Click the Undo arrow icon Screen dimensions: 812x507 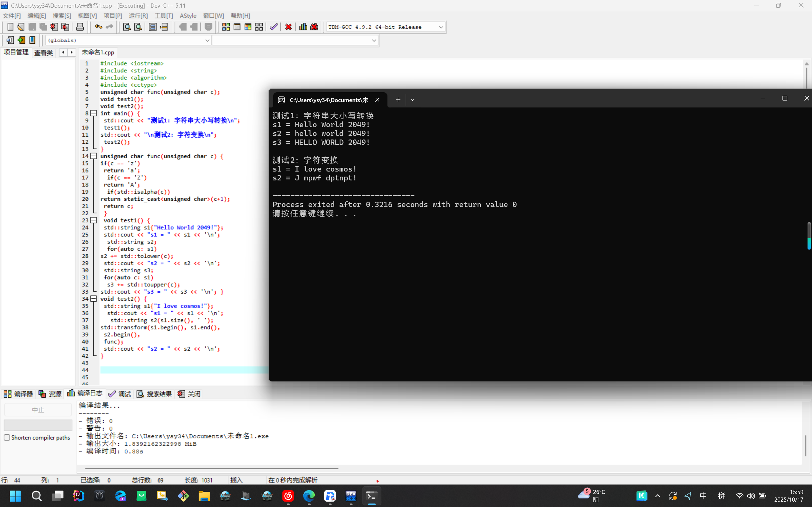[x=98, y=27]
